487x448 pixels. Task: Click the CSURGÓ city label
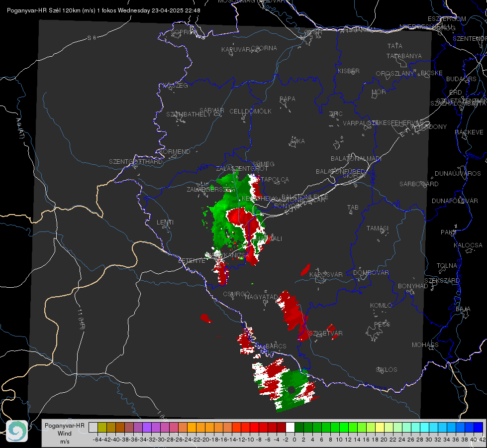[x=236, y=294]
